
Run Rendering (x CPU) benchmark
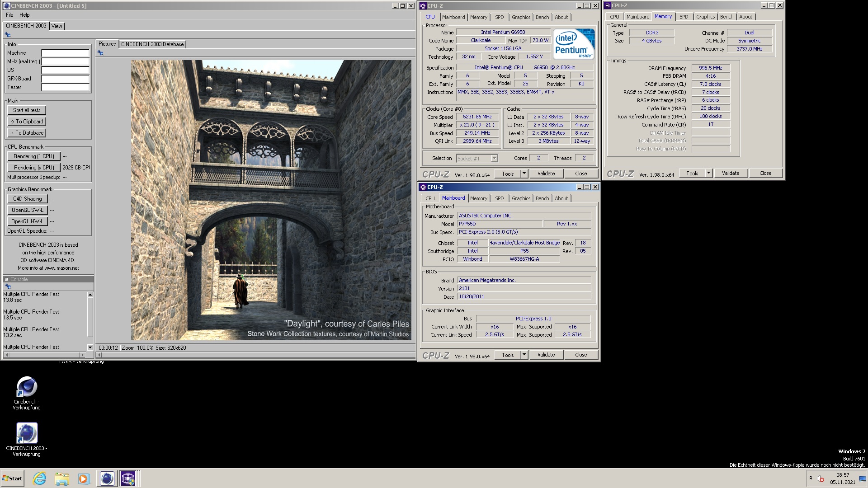34,168
